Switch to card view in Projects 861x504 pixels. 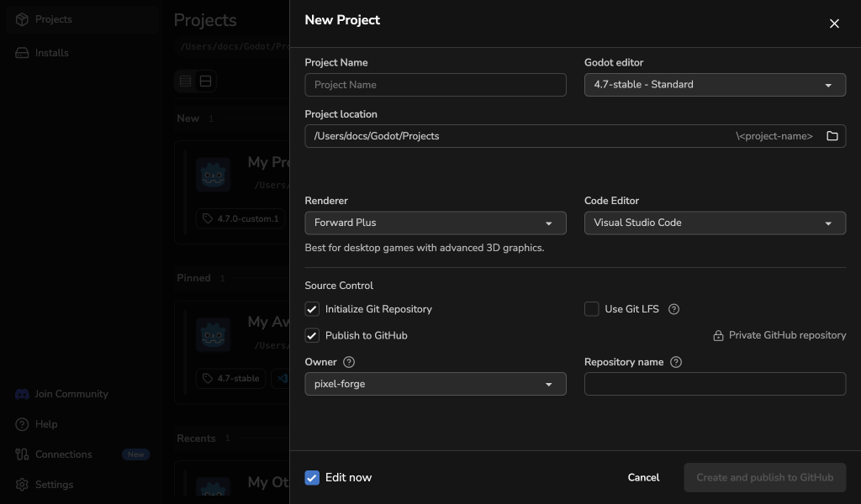tap(205, 81)
